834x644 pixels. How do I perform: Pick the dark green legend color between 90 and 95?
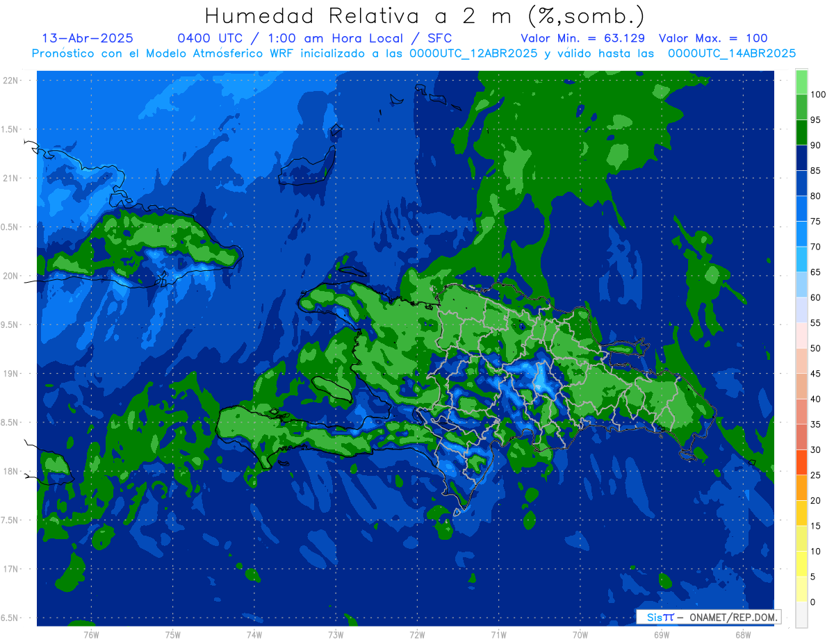pyautogui.click(x=801, y=133)
